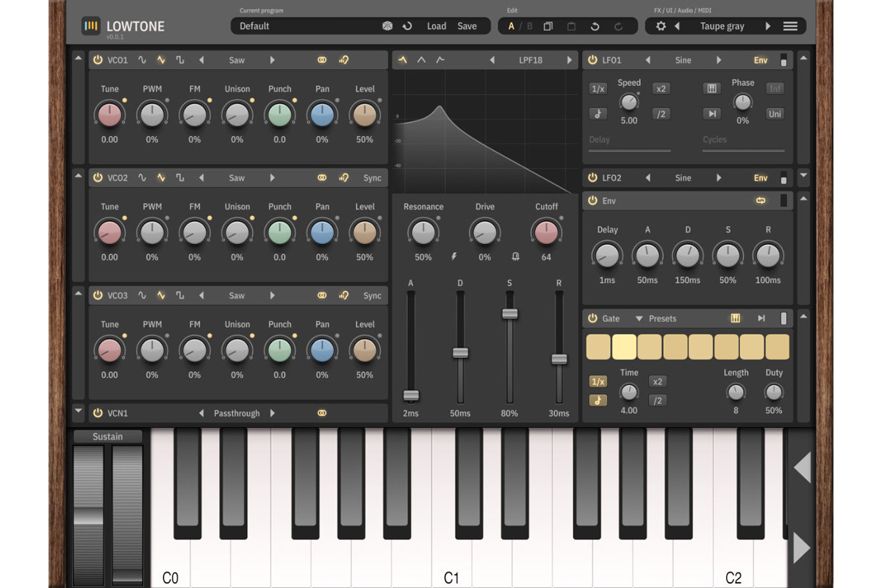Click Gate keyboard trigger icon
This screenshot has height=588, width=882.
point(735,318)
